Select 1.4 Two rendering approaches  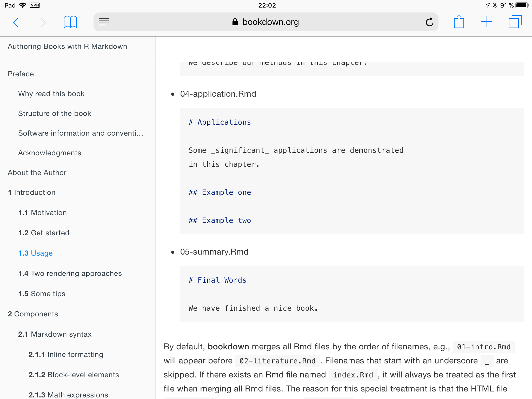click(x=70, y=274)
